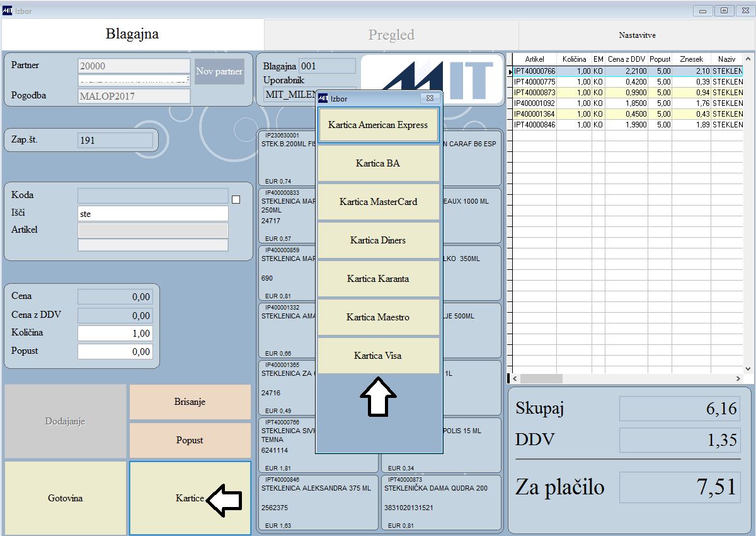Close the small Izbor dialog
The width and height of the screenshot is (756, 536).
pos(430,98)
